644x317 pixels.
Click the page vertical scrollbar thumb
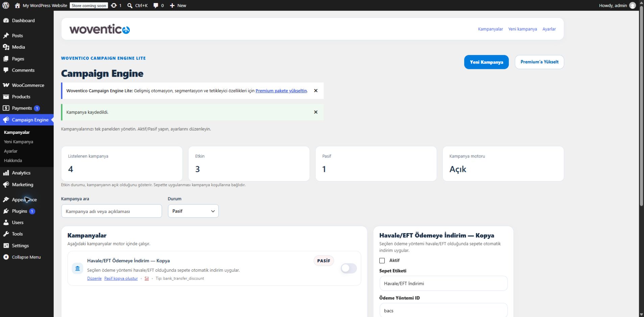[x=642, y=106]
